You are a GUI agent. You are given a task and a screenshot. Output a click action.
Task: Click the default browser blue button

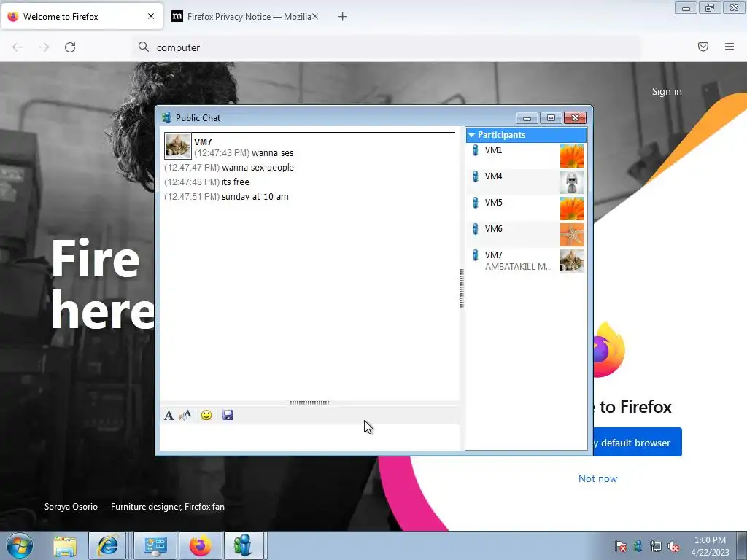(637, 443)
